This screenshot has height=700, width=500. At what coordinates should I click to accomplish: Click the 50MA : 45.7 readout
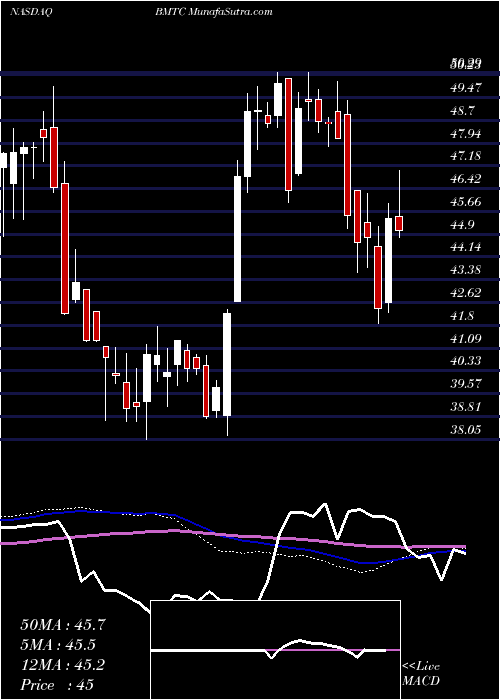(63, 625)
